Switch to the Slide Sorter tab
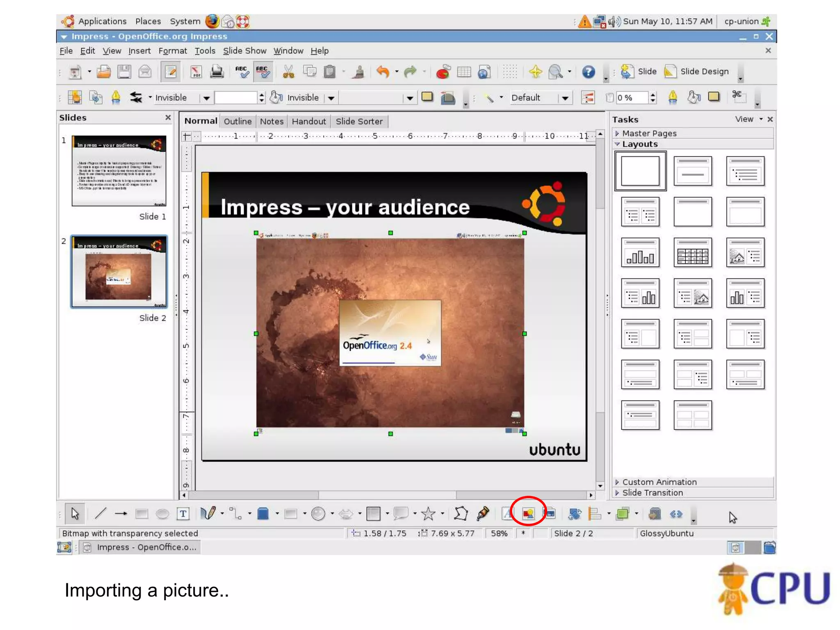Viewport: 840px width, 630px height. coord(359,121)
